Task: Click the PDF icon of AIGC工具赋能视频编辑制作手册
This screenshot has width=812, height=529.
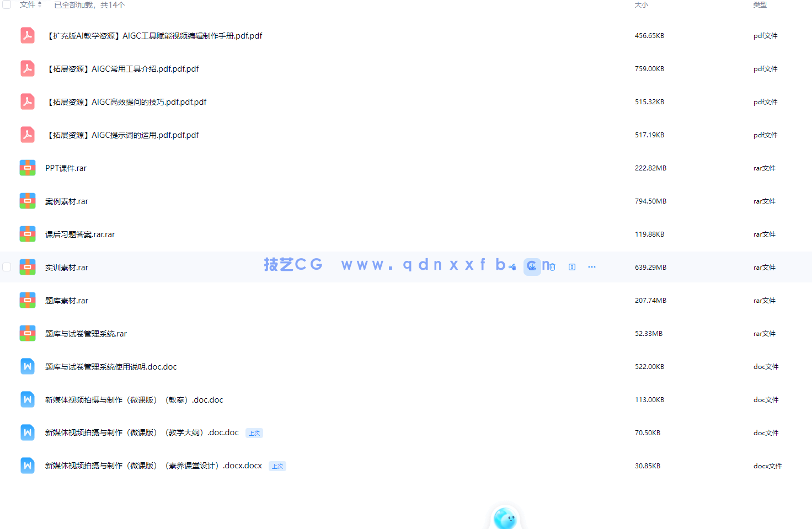Action: [x=28, y=35]
